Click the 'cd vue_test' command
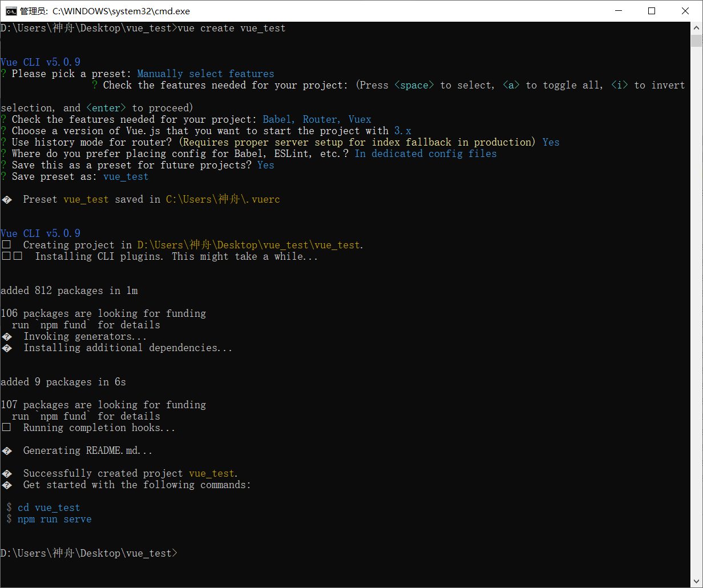Viewport: 703px width, 588px height. [49, 508]
